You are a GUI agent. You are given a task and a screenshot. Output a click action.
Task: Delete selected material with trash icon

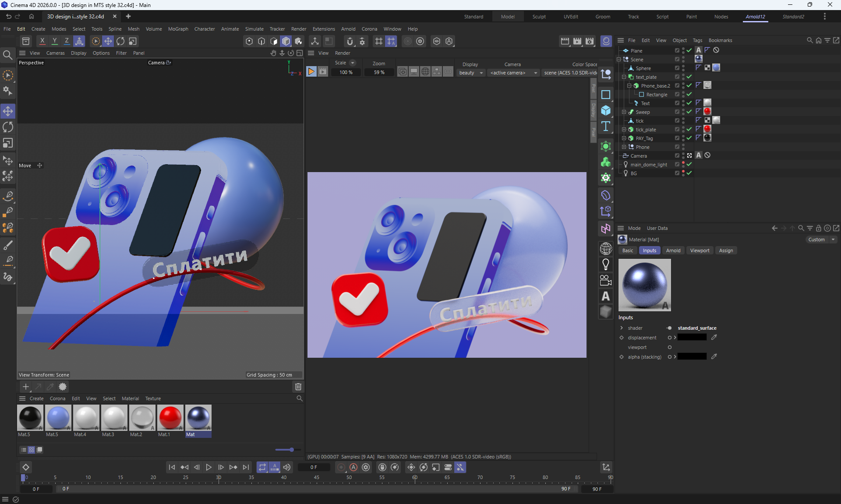[x=298, y=387]
